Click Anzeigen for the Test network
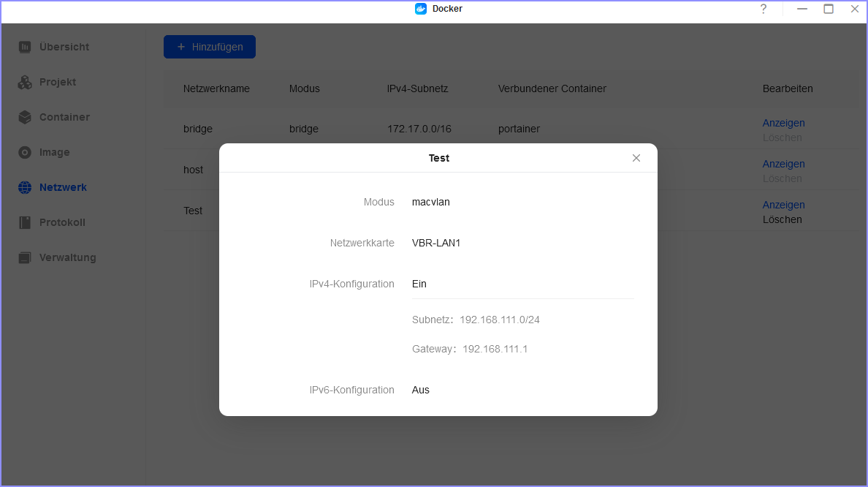This screenshot has width=868, height=487. coord(783,205)
